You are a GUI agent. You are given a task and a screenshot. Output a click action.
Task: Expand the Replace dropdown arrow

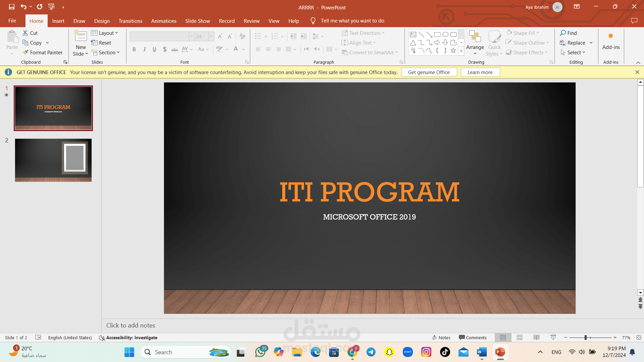tap(591, 43)
